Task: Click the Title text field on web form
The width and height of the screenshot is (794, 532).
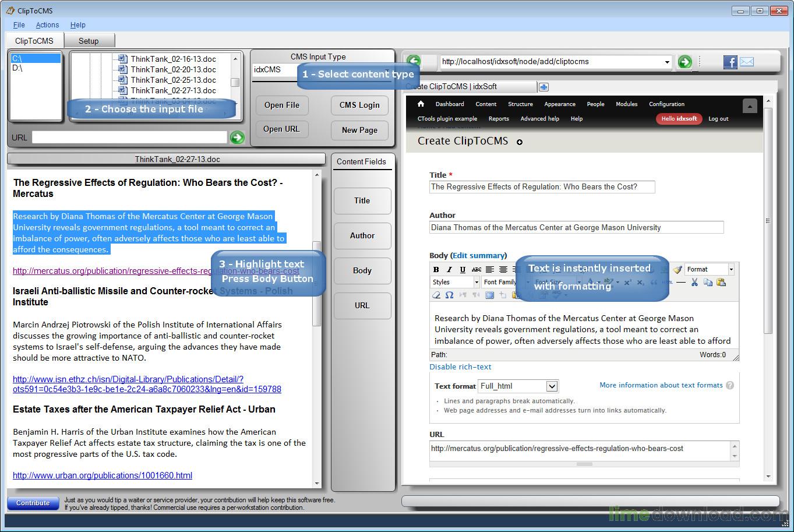Action: (542, 187)
